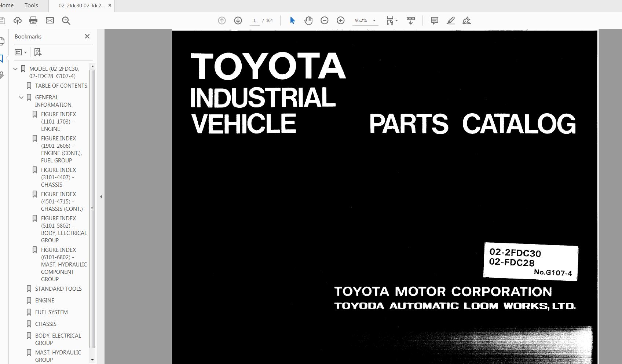
Task: Activate the selection arrow tool
Action: pos(292,21)
